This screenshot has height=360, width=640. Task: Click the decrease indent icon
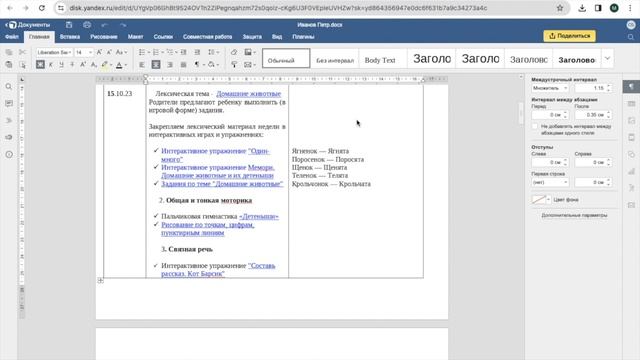184,52
